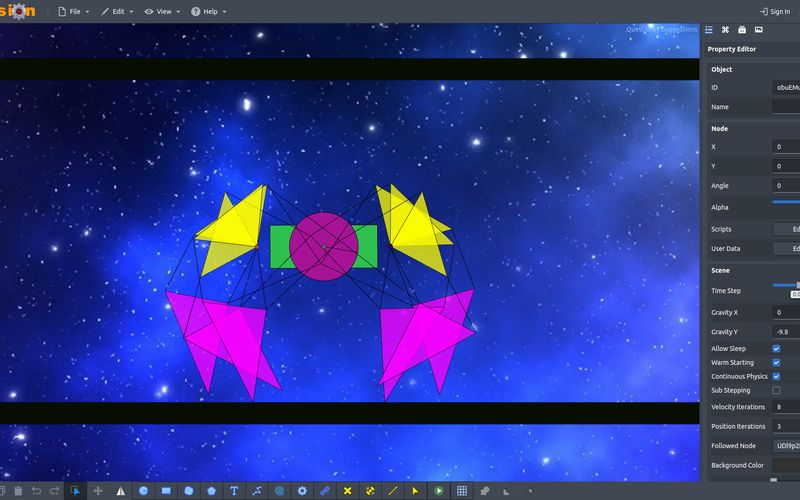Click the Gravity Y field
This screenshot has width=800, height=500.
[x=786, y=332]
